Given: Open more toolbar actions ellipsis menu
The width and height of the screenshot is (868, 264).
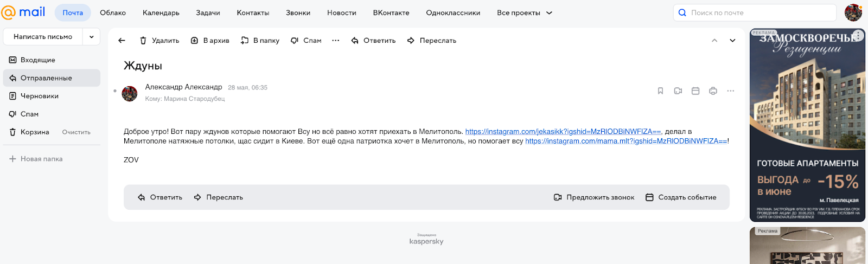Looking at the screenshot, I should [336, 41].
